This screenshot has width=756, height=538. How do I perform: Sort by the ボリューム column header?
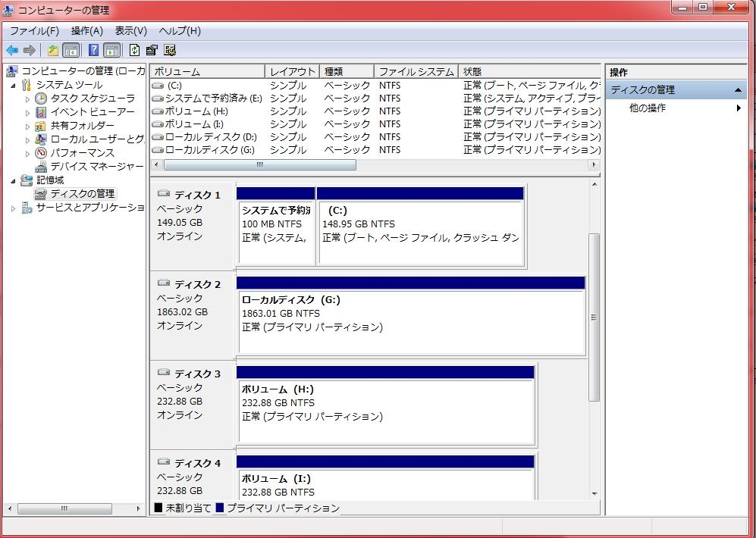coord(208,72)
